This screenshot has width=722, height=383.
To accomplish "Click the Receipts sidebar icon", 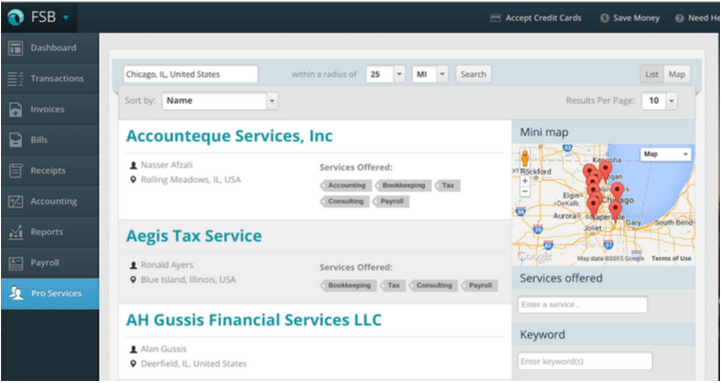I will 16,171.
